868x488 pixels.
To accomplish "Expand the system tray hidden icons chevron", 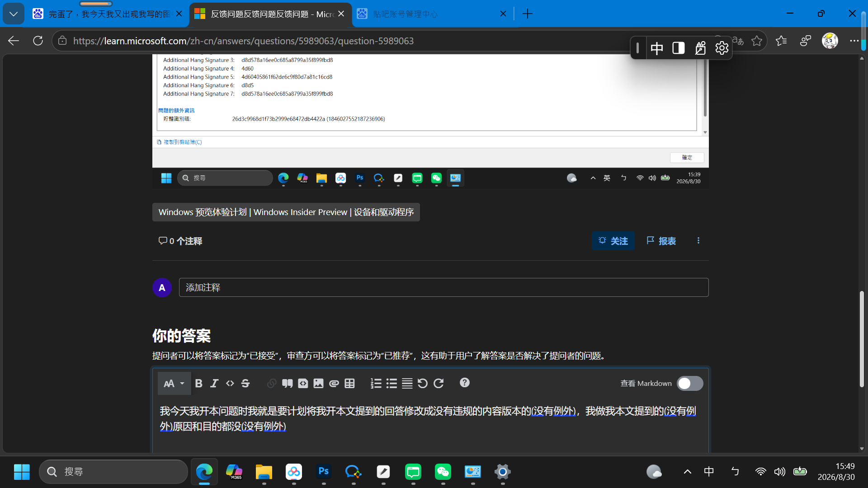I will 687,472.
